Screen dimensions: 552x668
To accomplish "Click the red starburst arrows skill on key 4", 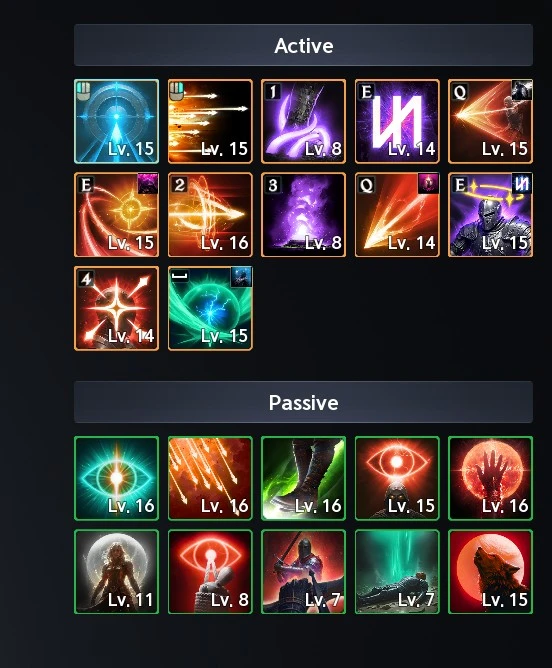I will pos(116,308).
